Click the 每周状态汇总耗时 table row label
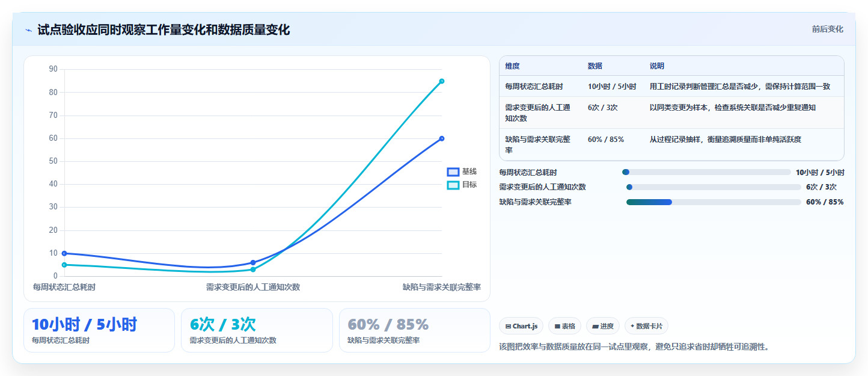The image size is (868, 376). click(x=534, y=87)
